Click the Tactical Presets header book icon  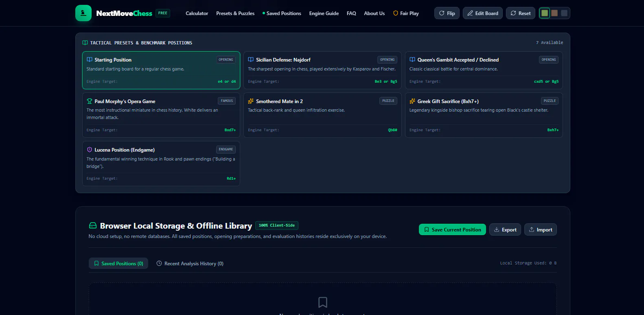85,43
